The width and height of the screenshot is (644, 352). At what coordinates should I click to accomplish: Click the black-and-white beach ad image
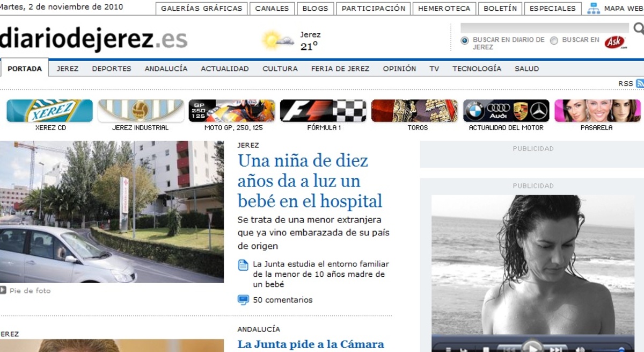[x=532, y=264]
